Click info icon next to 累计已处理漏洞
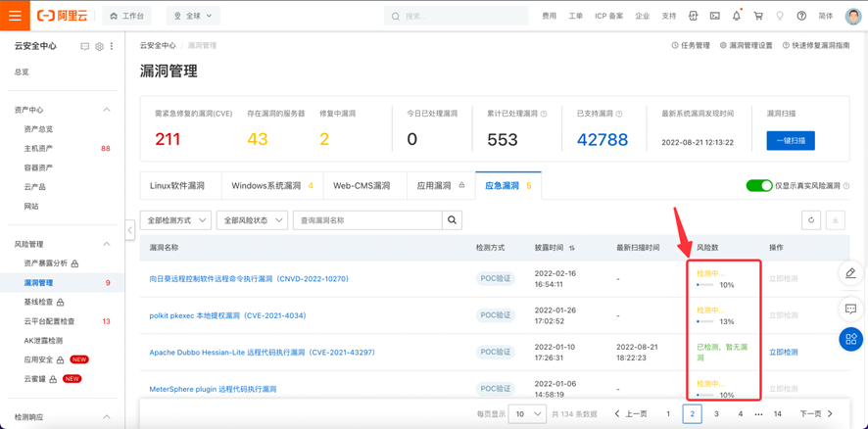 tap(544, 114)
